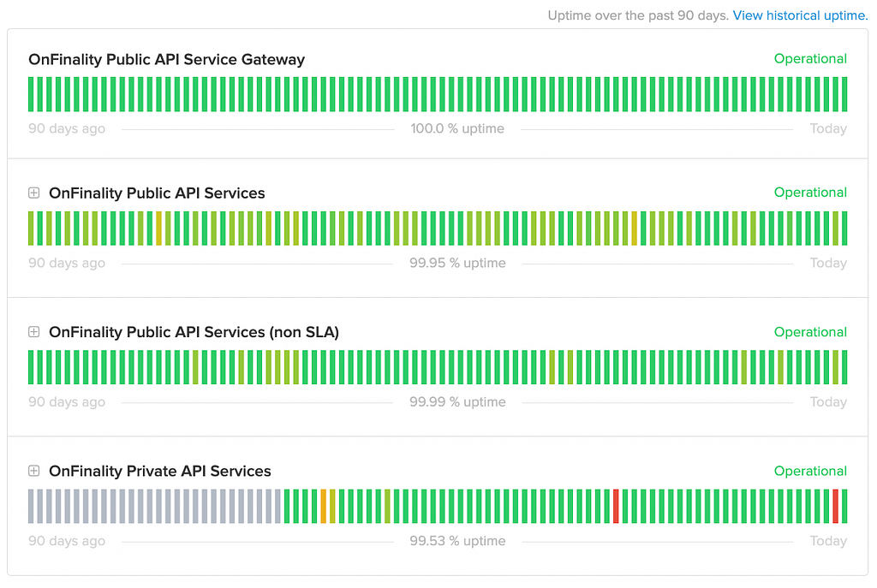Click the OnFinality Private API Services title

click(160, 471)
